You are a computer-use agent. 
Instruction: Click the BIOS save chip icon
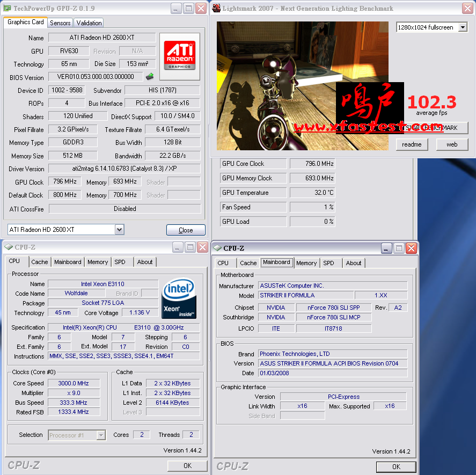click(x=150, y=77)
